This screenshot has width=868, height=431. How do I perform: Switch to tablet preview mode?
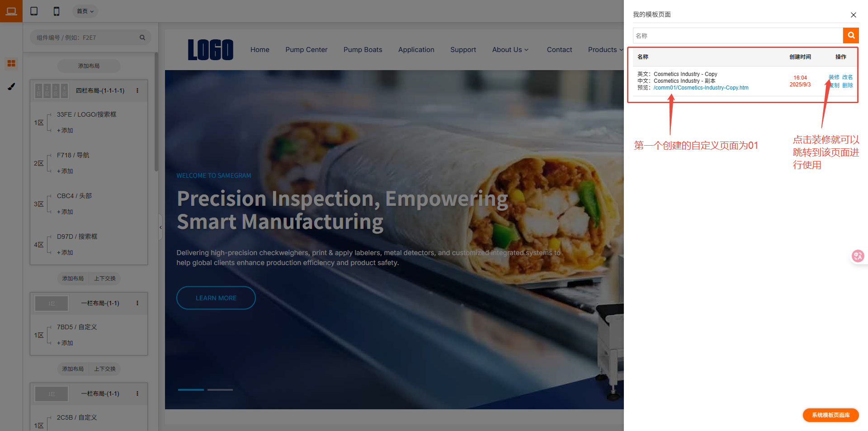34,11
